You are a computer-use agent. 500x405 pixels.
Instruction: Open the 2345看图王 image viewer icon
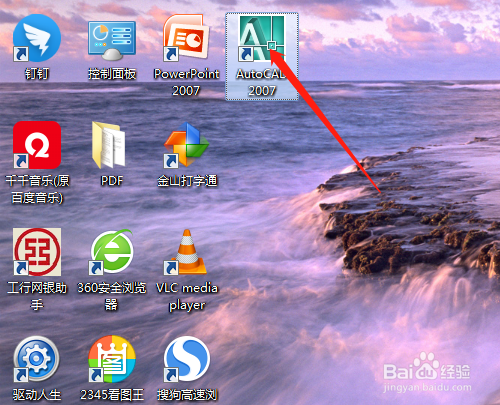pos(112,359)
